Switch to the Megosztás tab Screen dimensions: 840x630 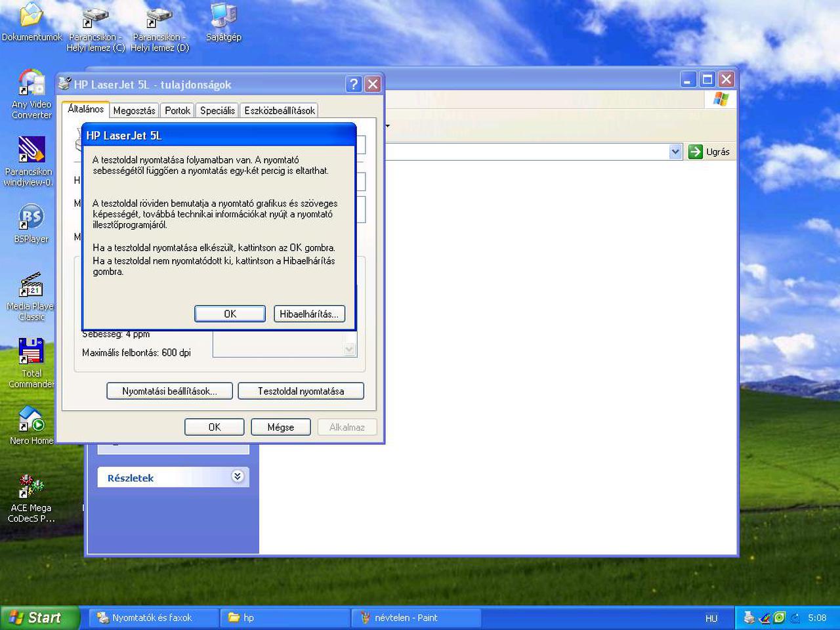coord(135,111)
